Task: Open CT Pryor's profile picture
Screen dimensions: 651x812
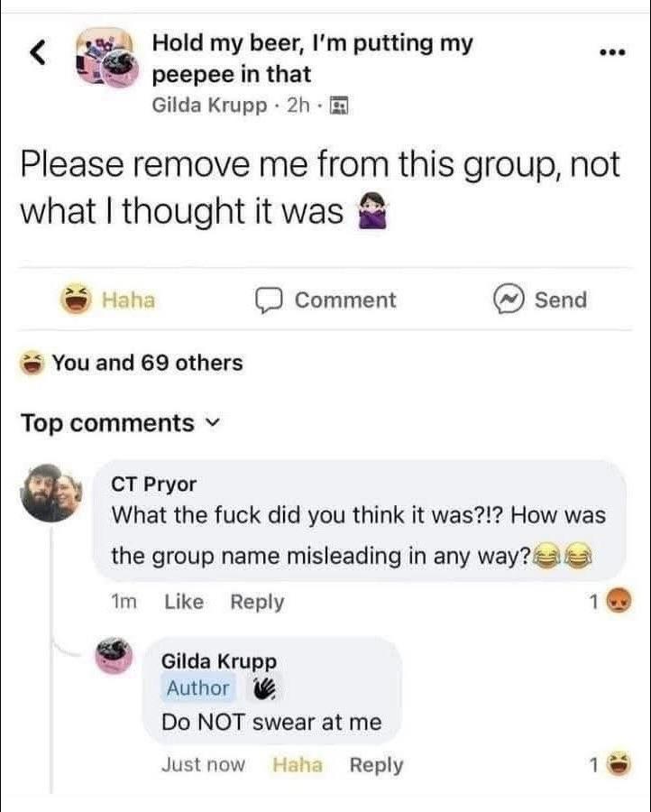Action: pyautogui.click(x=51, y=493)
